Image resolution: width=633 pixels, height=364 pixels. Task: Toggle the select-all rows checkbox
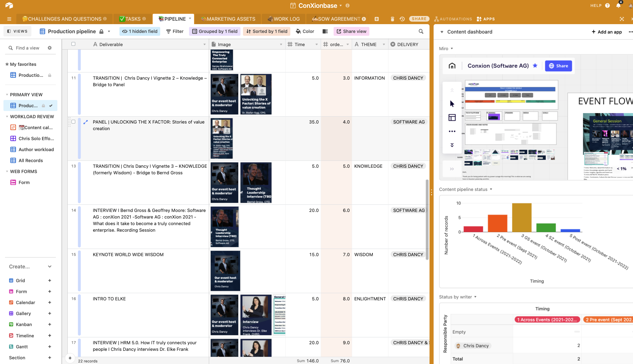[x=73, y=44]
